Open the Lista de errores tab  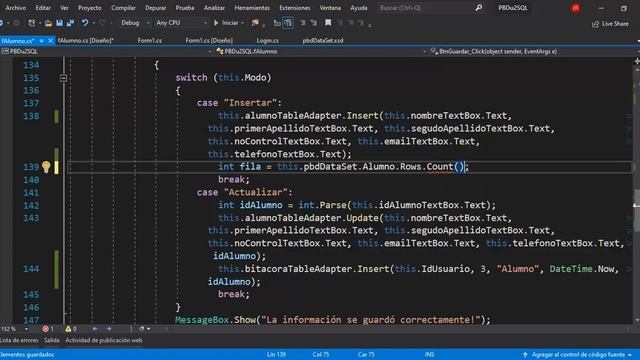click(x=19, y=340)
